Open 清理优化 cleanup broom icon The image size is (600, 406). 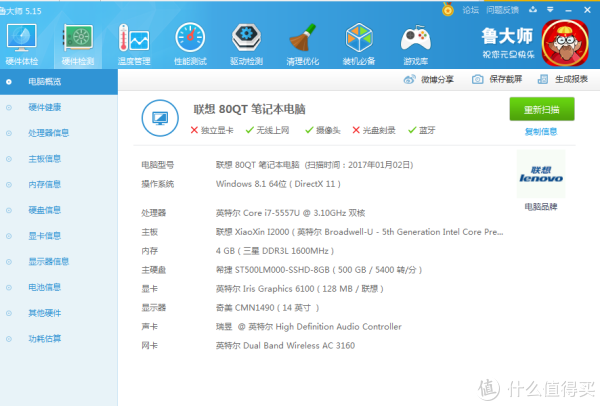(302, 38)
